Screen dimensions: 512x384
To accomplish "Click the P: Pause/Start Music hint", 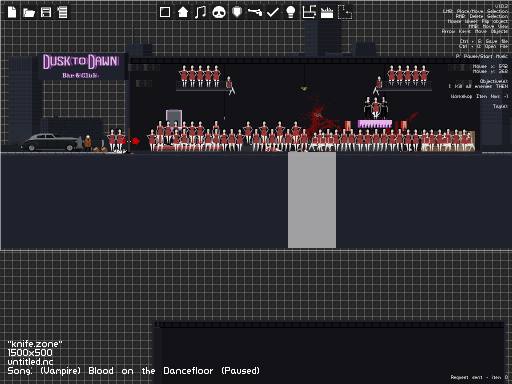I will 482,56.
